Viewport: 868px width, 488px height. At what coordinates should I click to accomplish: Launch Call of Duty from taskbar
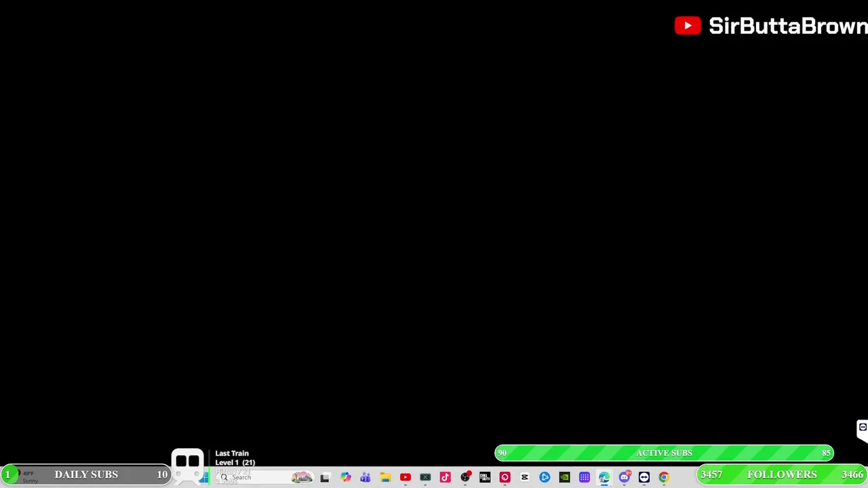pos(485,478)
